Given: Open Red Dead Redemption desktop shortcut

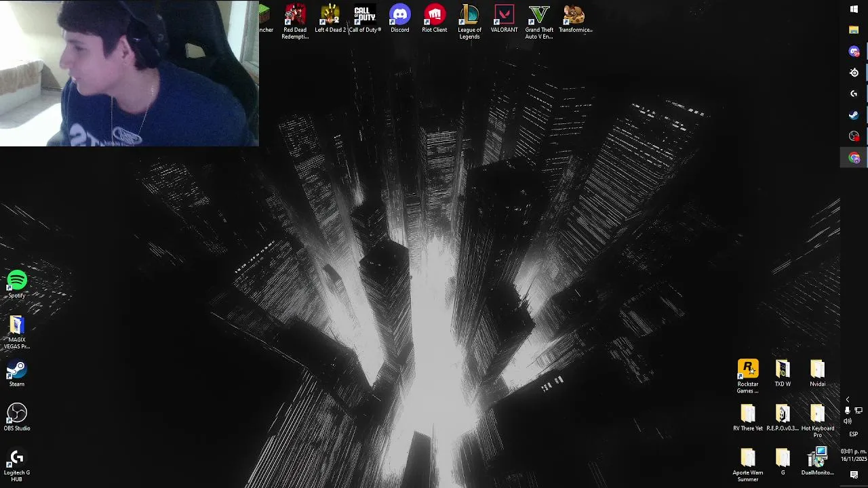Looking at the screenshot, I should (295, 22).
